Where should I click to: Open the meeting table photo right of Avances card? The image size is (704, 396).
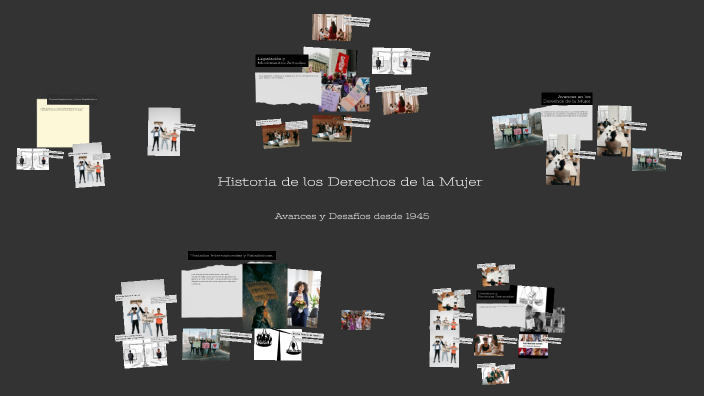(614, 131)
